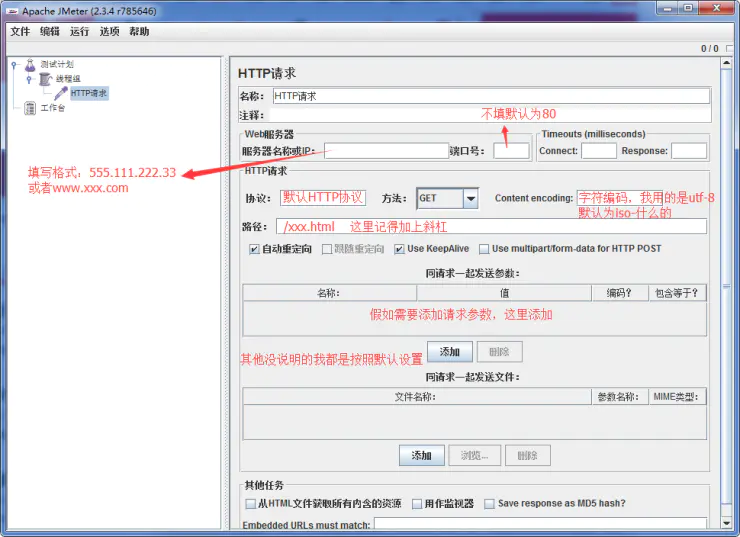Collapse the 线程组 tree node handle

click(x=29, y=79)
